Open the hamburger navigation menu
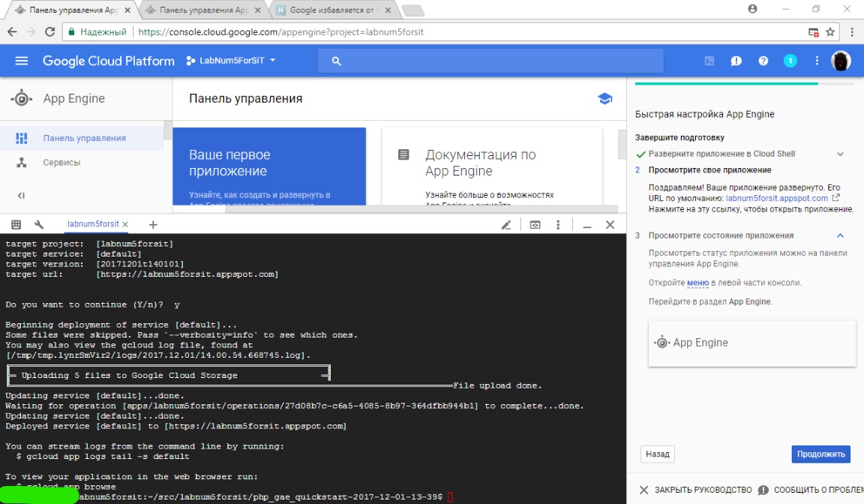Image resolution: width=864 pixels, height=504 pixels. [x=22, y=61]
